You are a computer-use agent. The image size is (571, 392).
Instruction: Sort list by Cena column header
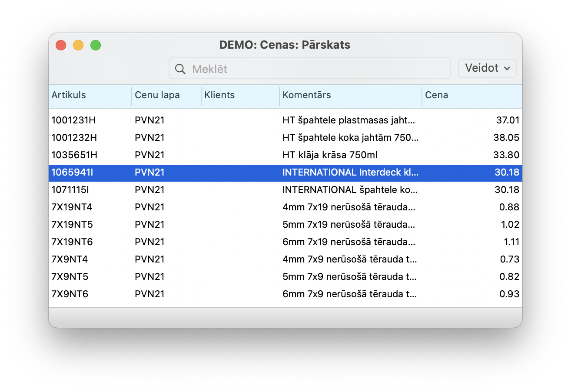[x=436, y=95]
